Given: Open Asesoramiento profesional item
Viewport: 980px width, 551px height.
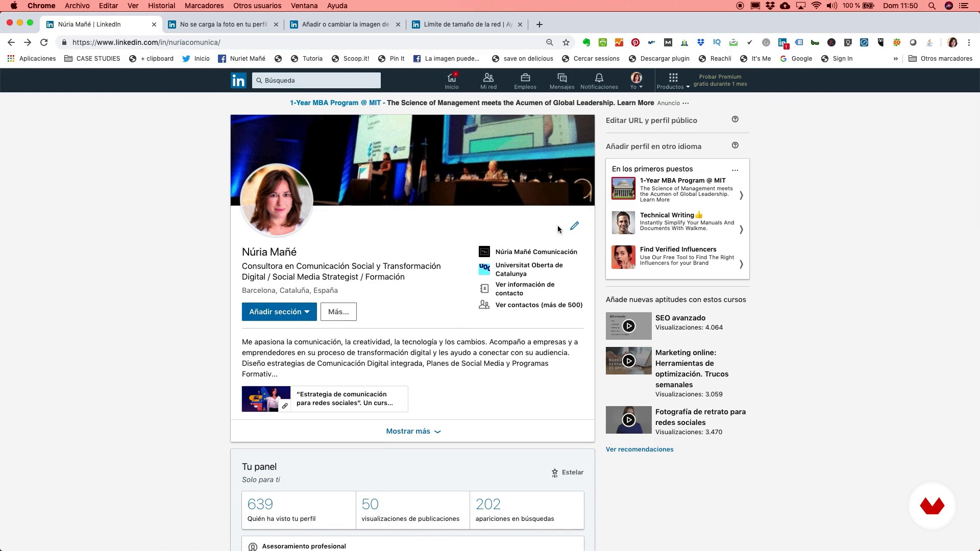Looking at the screenshot, I should (412, 545).
